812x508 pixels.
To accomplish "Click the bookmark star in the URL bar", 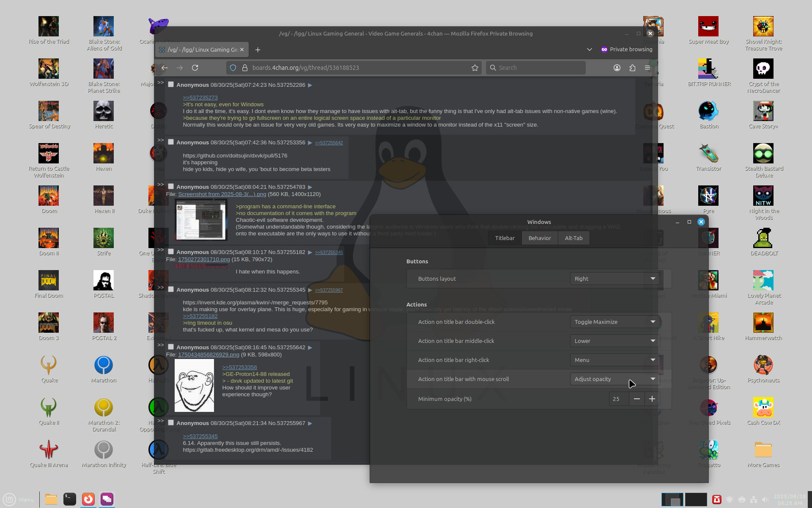I will tap(475, 68).
